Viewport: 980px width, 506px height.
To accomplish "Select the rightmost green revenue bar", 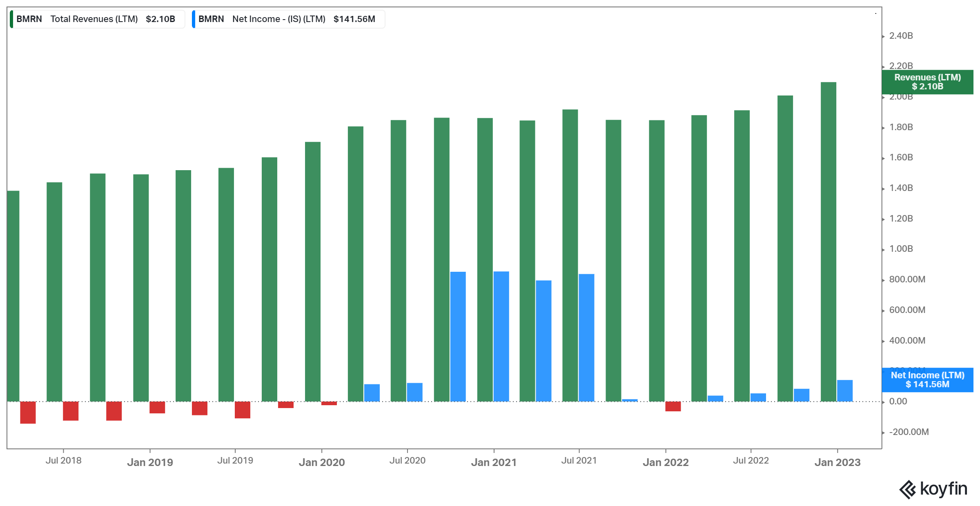I will pyautogui.click(x=828, y=242).
